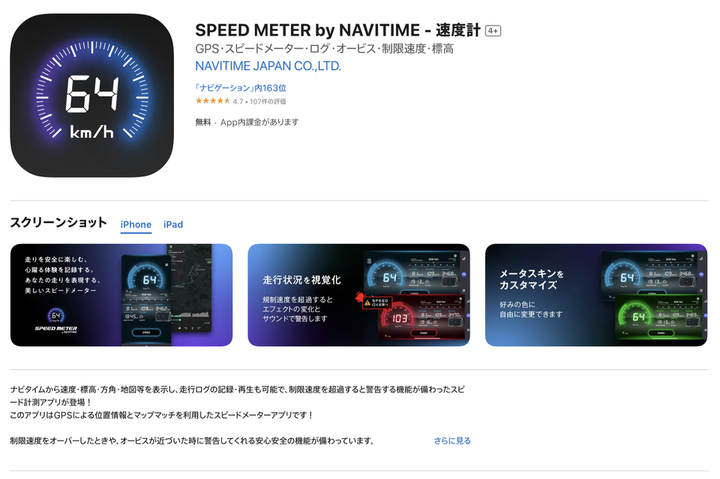This screenshot has height=479, width=720.
Task: Click the 走りを安全に楽しむ text in the first screenshot
Action: [56, 259]
